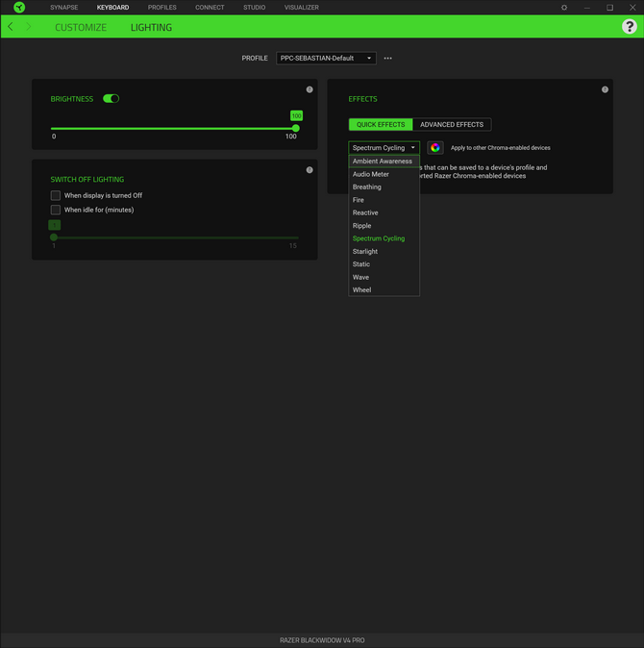Select the Quick Effects button
The height and width of the screenshot is (648, 644).
pyautogui.click(x=381, y=124)
